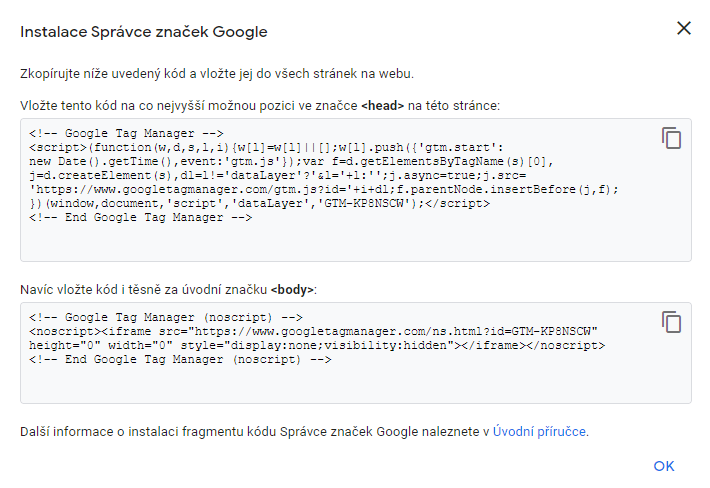This screenshot has width=710, height=488.
Task: Click the line with height="0" width="0"
Action: (x=317, y=345)
